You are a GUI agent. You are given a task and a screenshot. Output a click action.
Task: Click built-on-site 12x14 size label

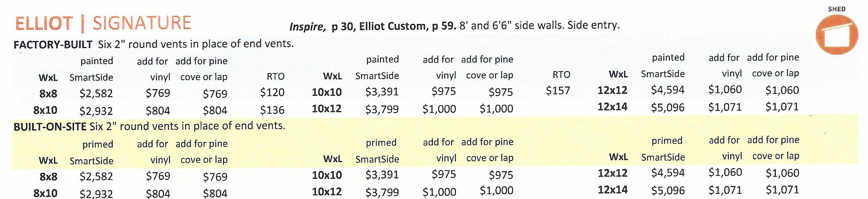612,190
